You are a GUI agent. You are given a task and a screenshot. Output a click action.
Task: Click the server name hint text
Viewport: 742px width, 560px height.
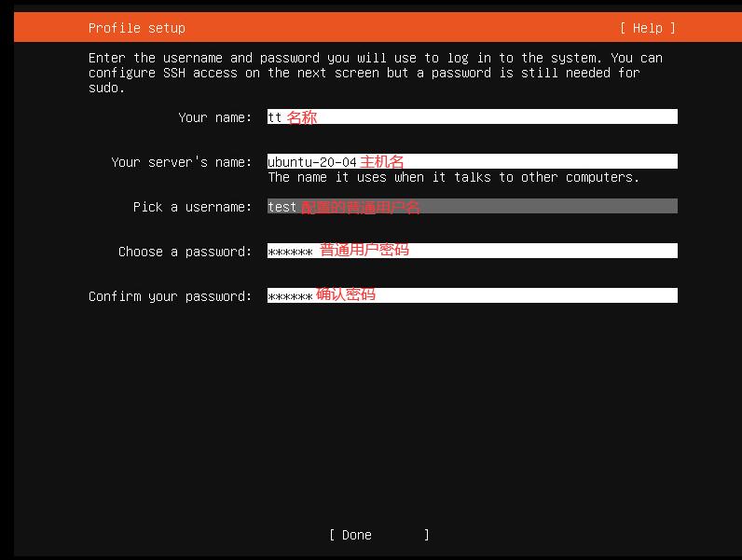(x=454, y=177)
